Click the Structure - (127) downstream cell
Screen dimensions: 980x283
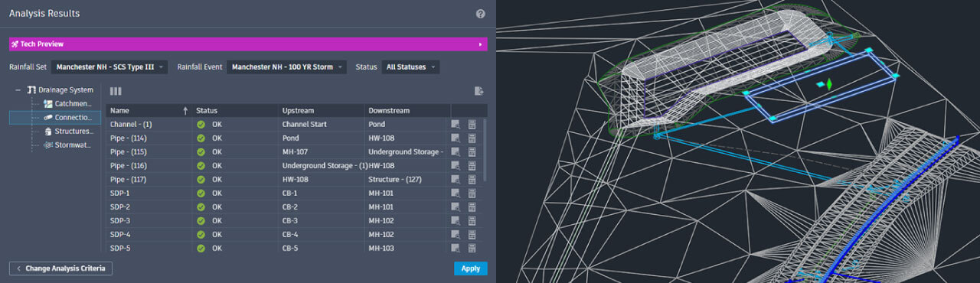[407, 179]
